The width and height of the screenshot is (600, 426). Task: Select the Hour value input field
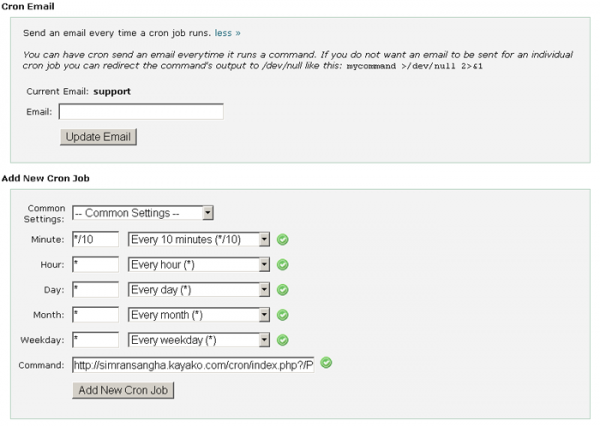95,265
